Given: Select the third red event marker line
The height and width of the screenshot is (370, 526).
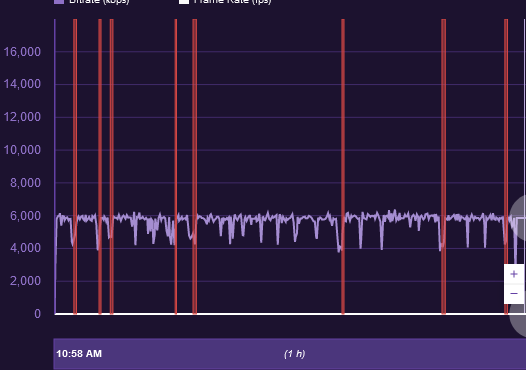Looking at the screenshot, I should coord(112,167).
